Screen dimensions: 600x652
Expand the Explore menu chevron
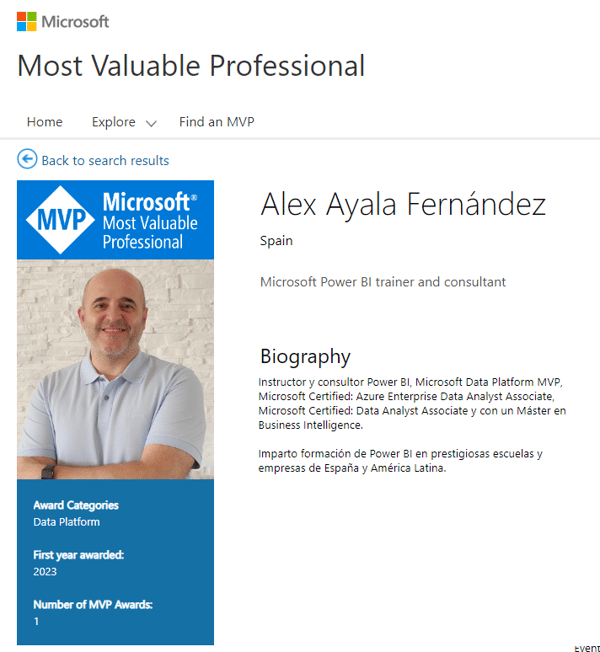click(151, 123)
